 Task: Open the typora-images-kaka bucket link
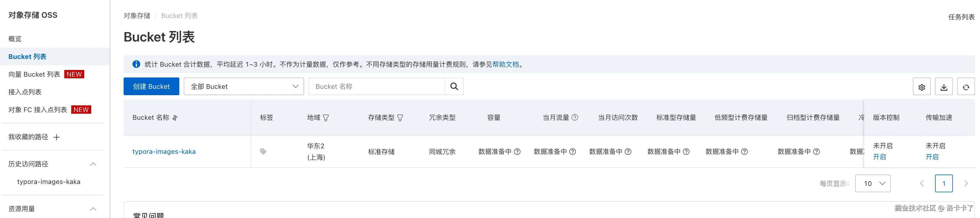[x=164, y=152]
